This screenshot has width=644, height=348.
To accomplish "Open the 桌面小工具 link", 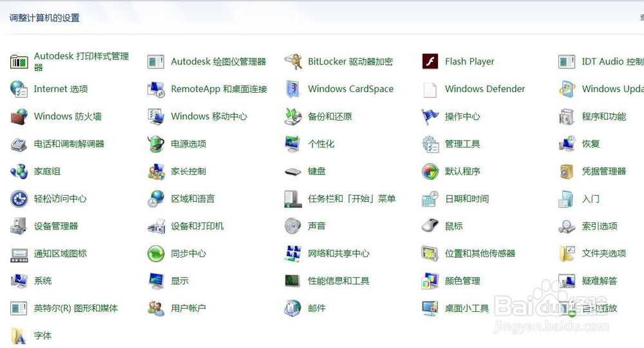I will pos(466,309).
